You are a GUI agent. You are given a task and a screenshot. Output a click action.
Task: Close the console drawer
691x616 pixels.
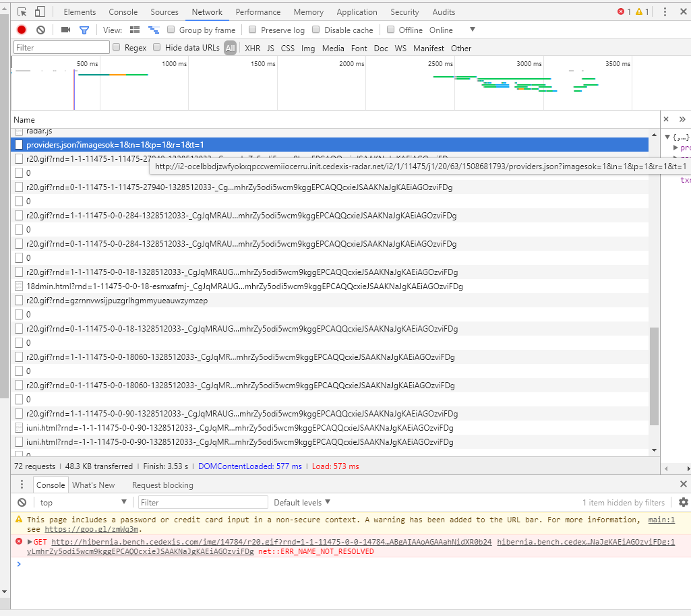[683, 485]
